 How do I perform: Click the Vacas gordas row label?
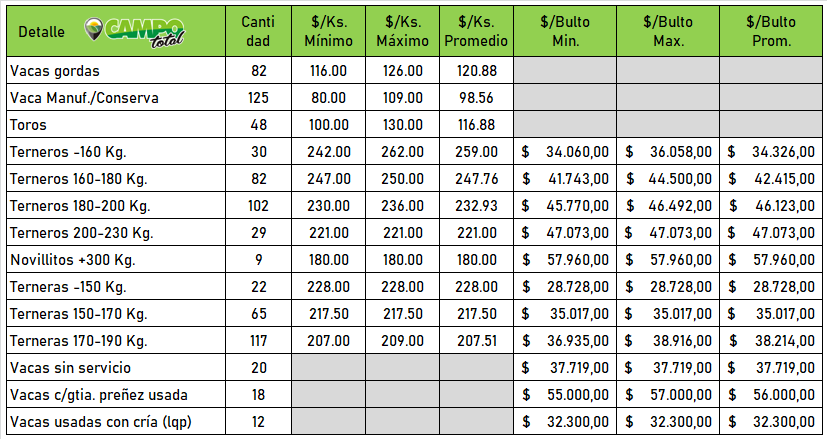pyautogui.click(x=55, y=71)
